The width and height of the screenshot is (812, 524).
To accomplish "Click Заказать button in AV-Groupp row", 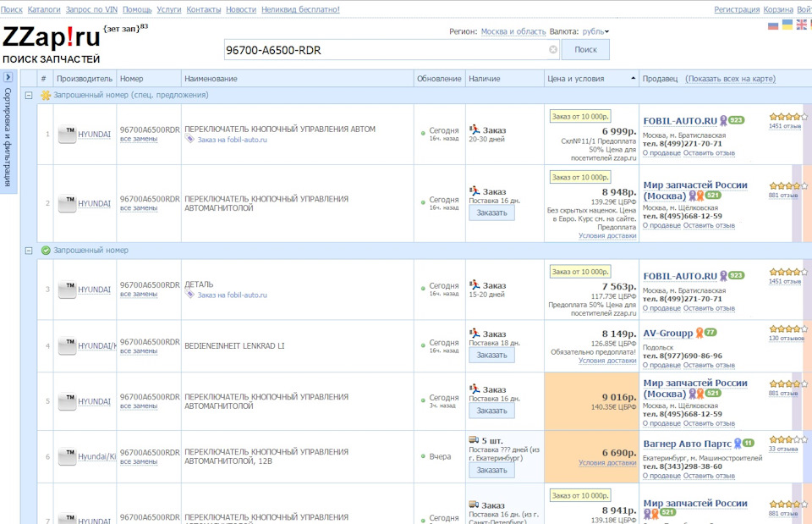I will (491, 355).
